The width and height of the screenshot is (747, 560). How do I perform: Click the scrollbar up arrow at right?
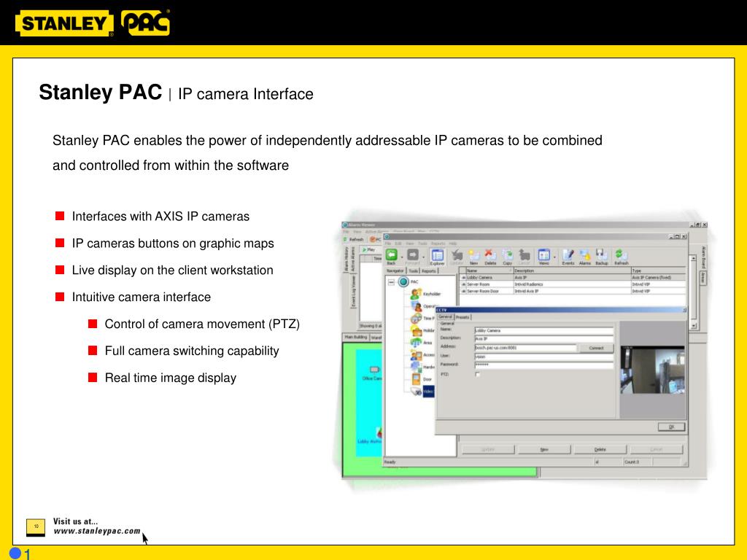(x=693, y=258)
